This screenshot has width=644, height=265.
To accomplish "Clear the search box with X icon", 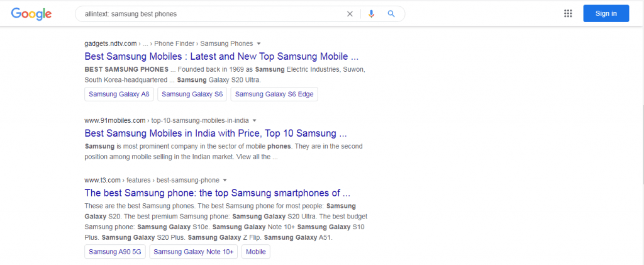I will pos(350,14).
